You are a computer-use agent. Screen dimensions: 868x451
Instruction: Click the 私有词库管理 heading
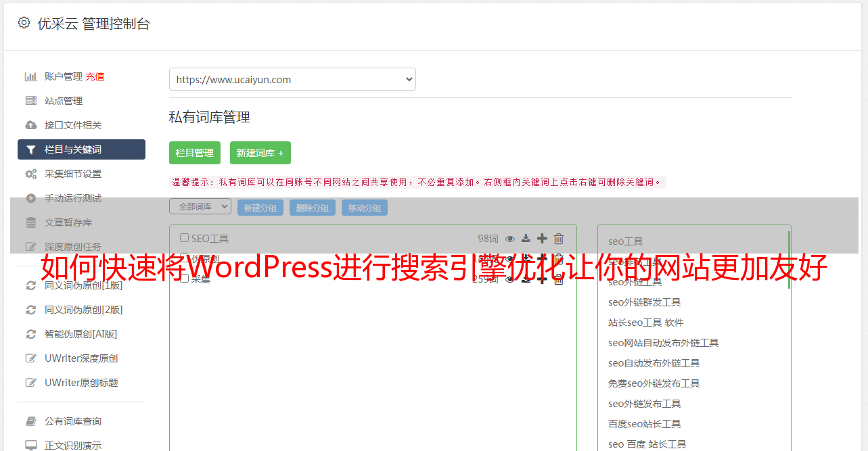[210, 117]
